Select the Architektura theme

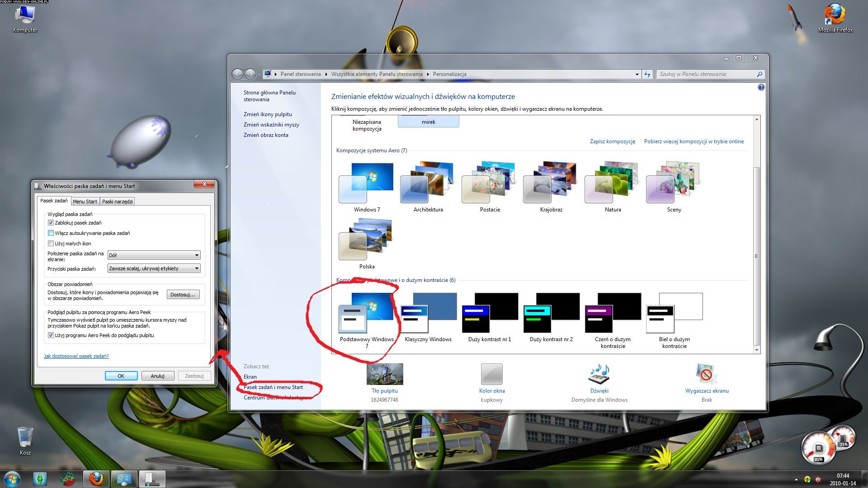(x=428, y=187)
